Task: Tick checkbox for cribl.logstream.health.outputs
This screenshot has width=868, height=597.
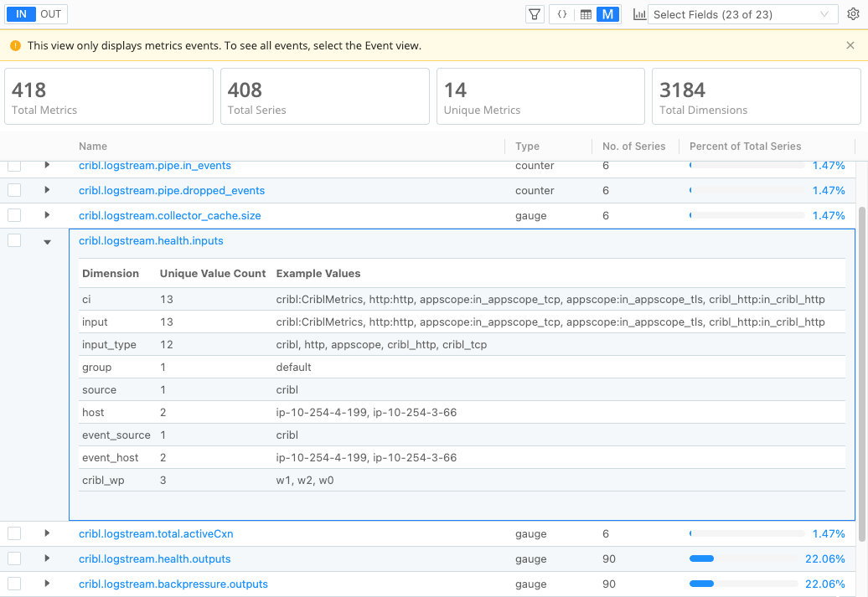Action: [x=14, y=558]
